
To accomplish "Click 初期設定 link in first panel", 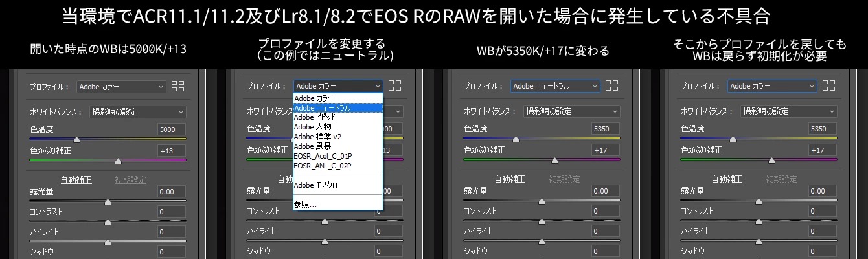I will [130, 179].
